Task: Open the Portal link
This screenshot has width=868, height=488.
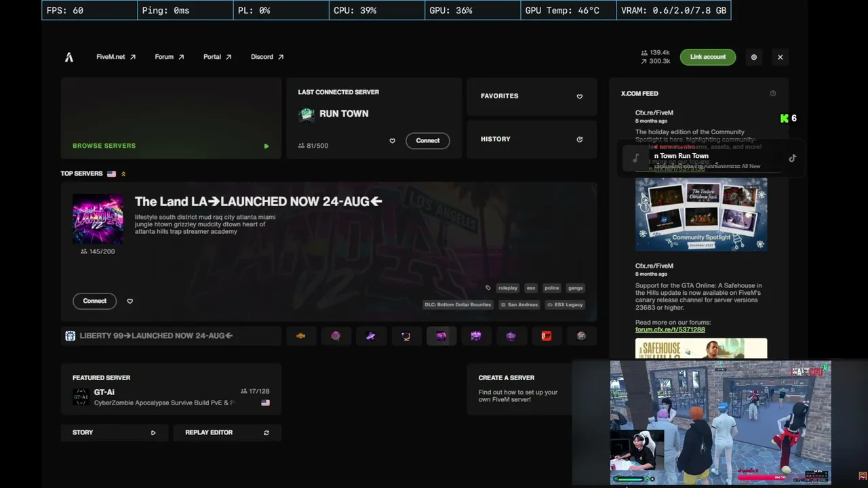Action: [218, 57]
